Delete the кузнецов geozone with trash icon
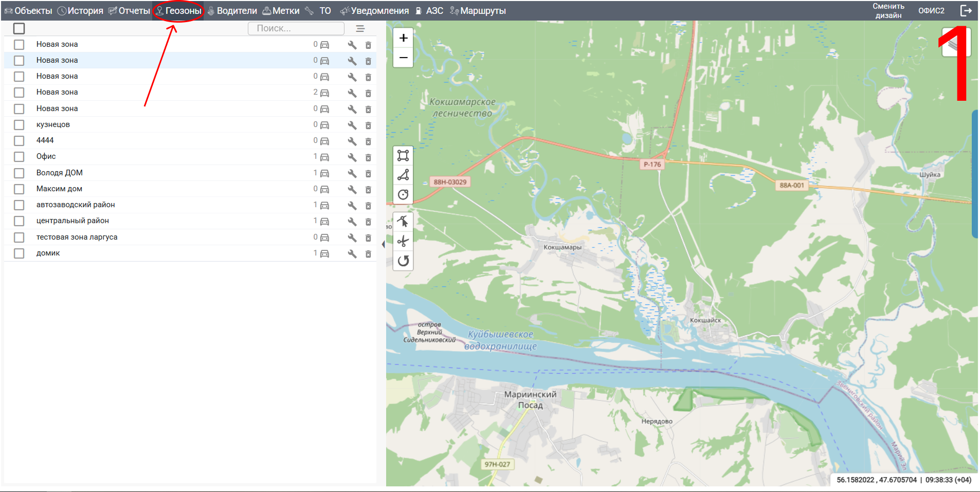The width and height of the screenshot is (980, 492). [x=368, y=125]
